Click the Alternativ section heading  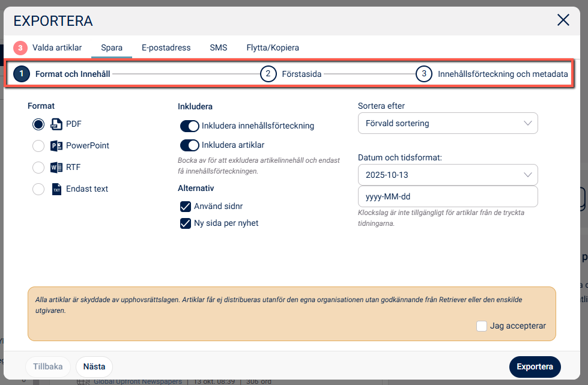click(x=196, y=188)
